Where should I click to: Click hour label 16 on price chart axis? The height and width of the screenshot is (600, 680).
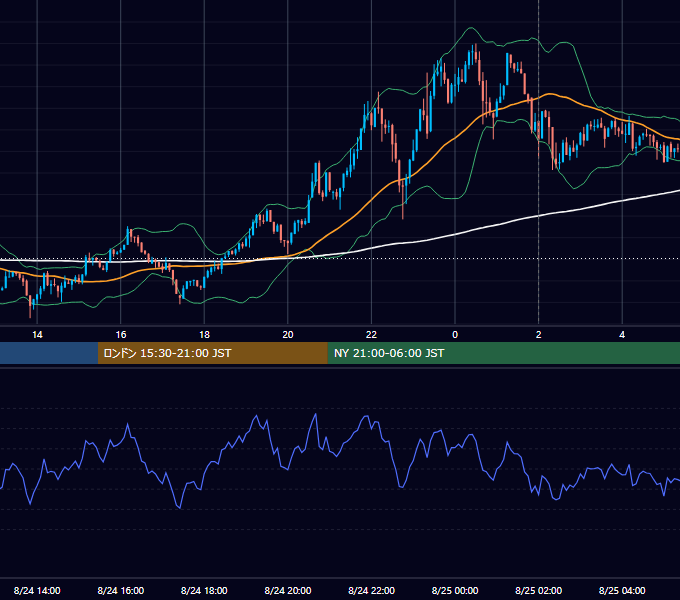[121, 334]
